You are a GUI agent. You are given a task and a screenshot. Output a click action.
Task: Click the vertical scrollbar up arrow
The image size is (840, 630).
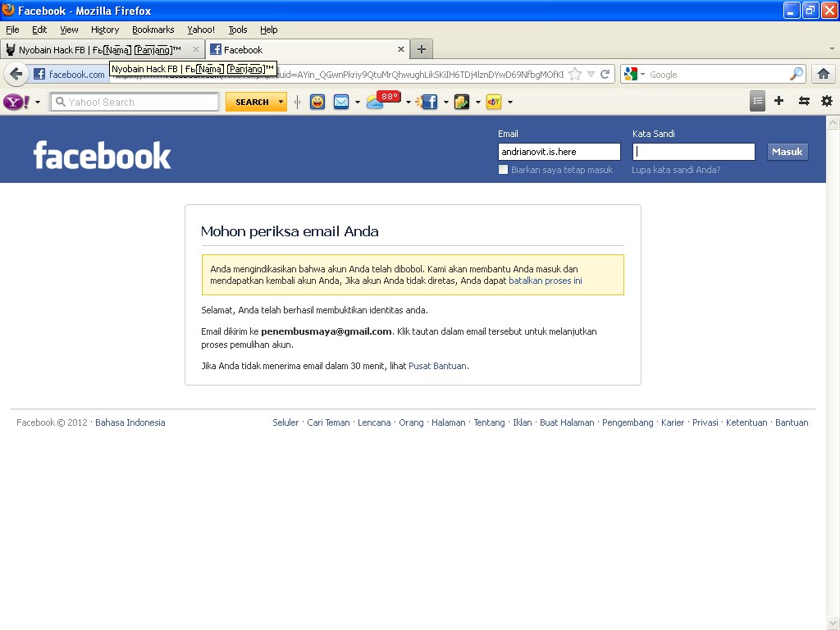pyautogui.click(x=833, y=123)
